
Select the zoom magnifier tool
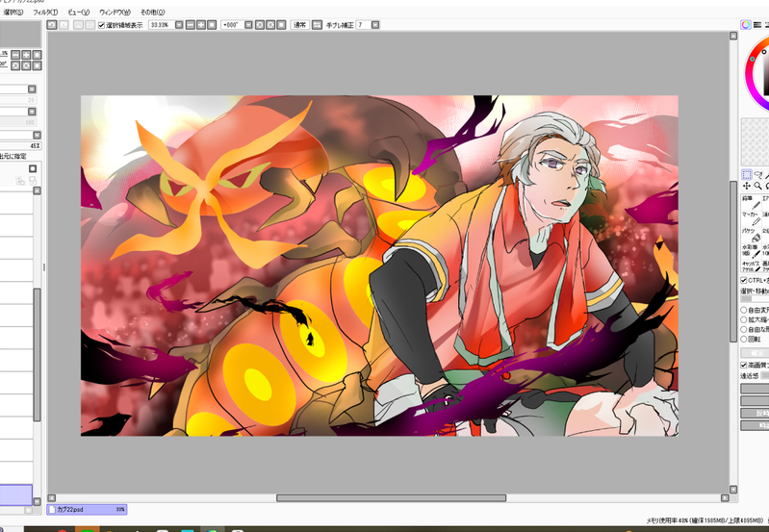click(758, 186)
